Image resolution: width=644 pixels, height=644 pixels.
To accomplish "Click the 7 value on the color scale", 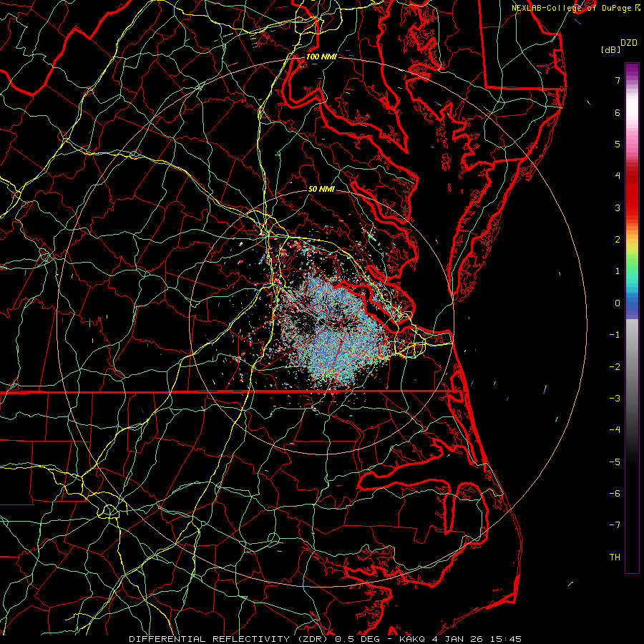I will [x=618, y=80].
